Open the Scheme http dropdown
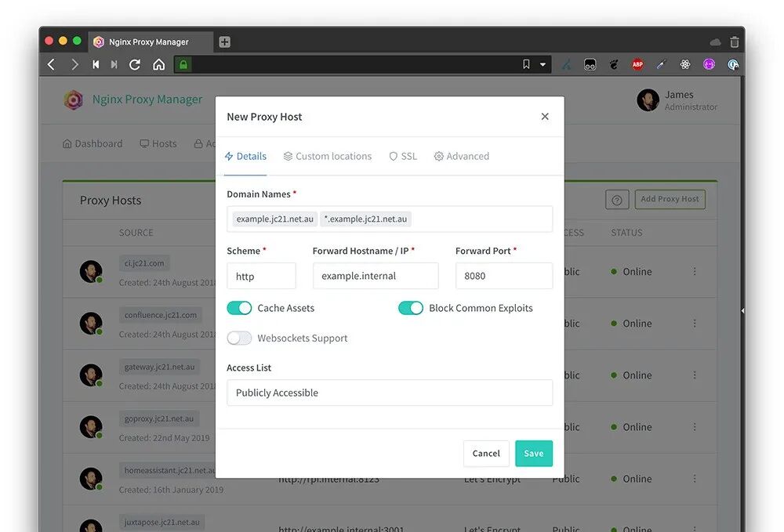 [261, 276]
